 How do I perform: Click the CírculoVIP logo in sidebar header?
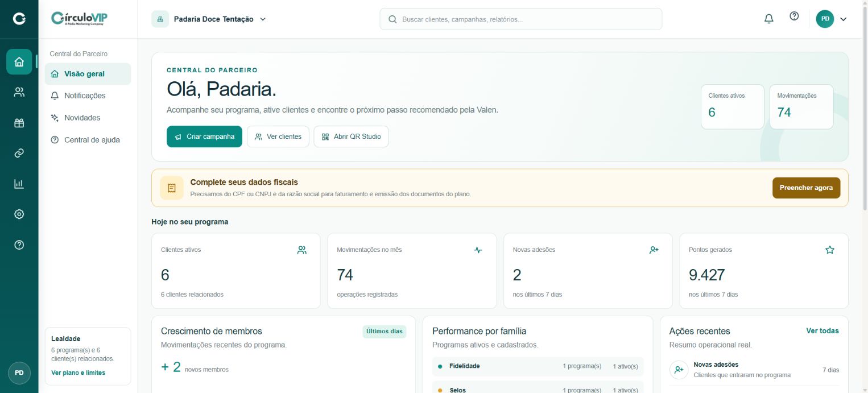(79, 19)
